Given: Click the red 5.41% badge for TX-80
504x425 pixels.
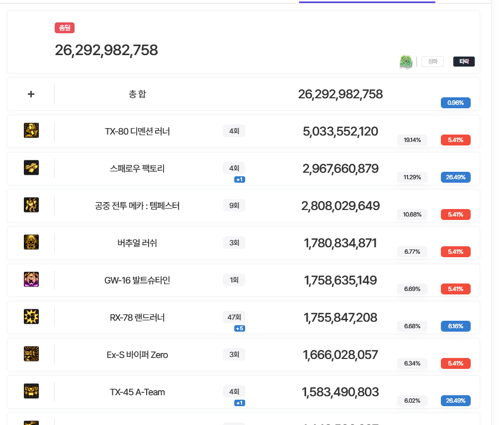Looking at the screenshot, I should coord(455,140).
